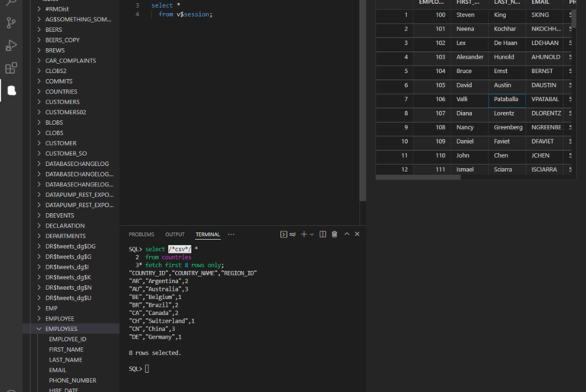Select the PHONE_NUMBER column in tree
Image resolution: width=586 pixels, height=392 pixels.
pyautogui.click(x=72, y=381)
